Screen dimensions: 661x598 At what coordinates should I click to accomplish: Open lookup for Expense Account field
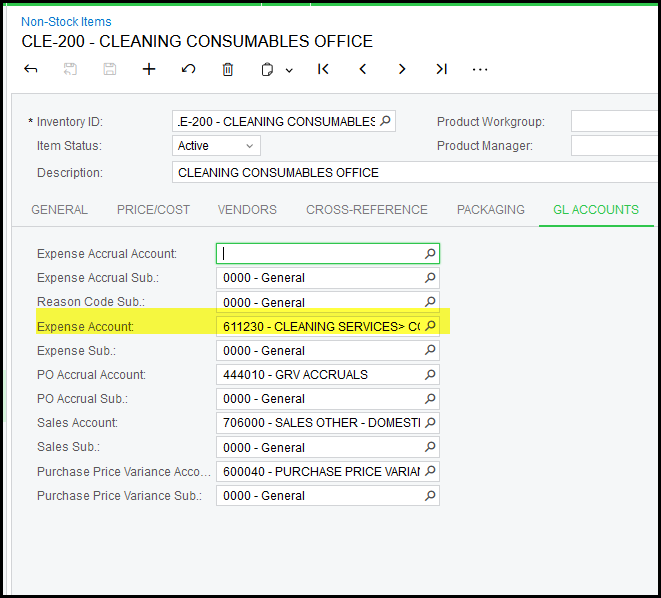pos(430,326)
